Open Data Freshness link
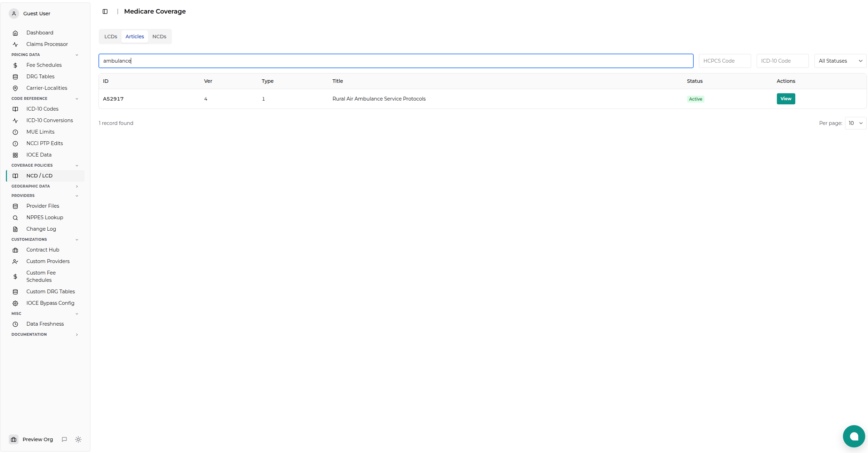The image size is (868, 453). [x=45, y=324]
